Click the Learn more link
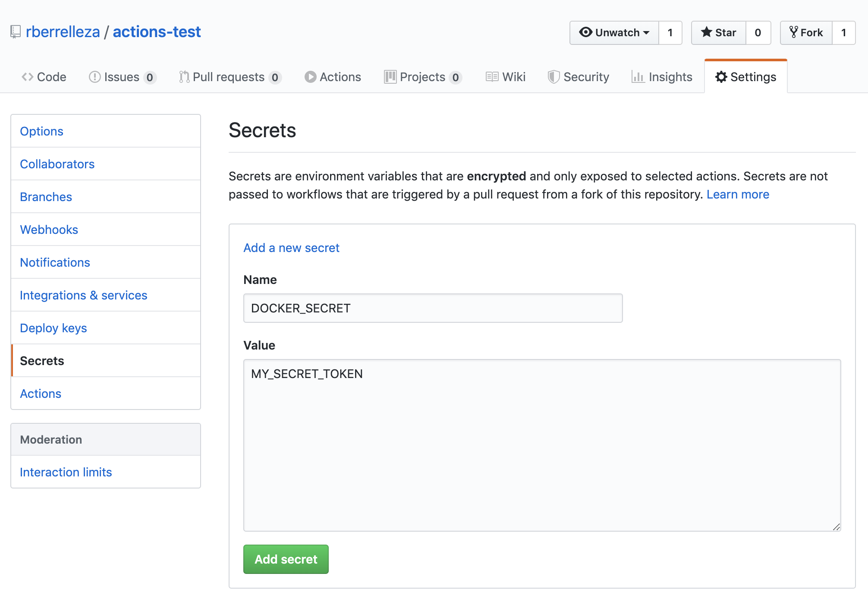 [737, 193]
